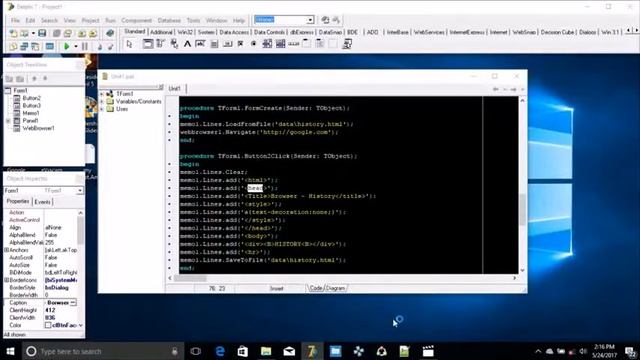Click the View Unit toolbar icon

(13, 47)
